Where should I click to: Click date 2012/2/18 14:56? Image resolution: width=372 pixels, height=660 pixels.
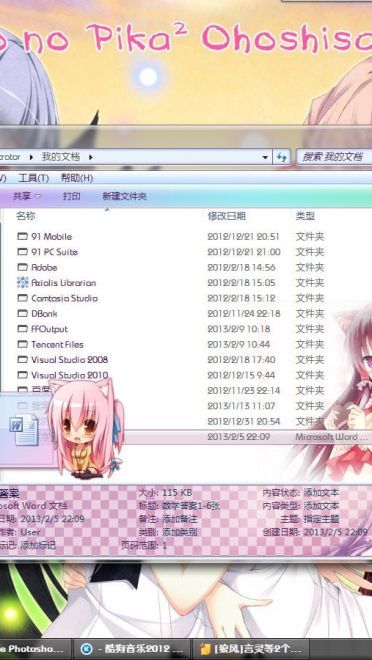tap(242, 267)
